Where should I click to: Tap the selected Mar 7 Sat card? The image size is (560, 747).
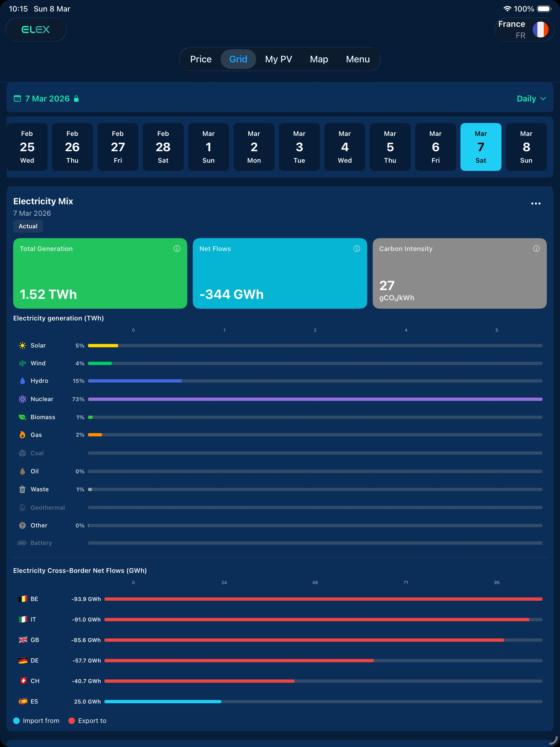click(x=481, y=147)
